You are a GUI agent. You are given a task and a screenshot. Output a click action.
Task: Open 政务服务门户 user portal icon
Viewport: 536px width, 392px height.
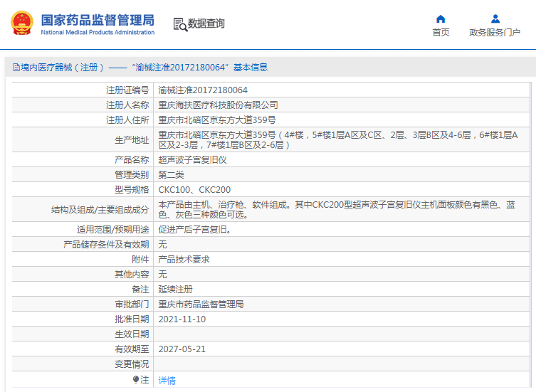click(x=495, y=18)
